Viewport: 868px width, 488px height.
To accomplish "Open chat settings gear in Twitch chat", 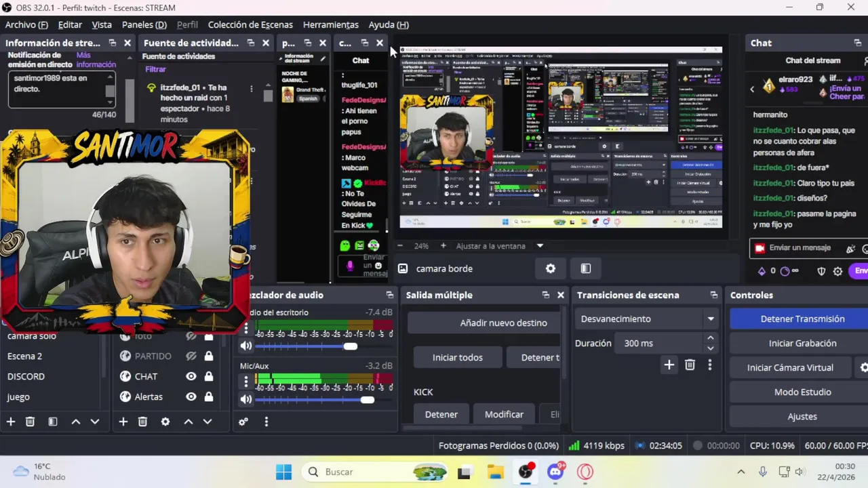I will pyautogui.click(x=837, y=271).
